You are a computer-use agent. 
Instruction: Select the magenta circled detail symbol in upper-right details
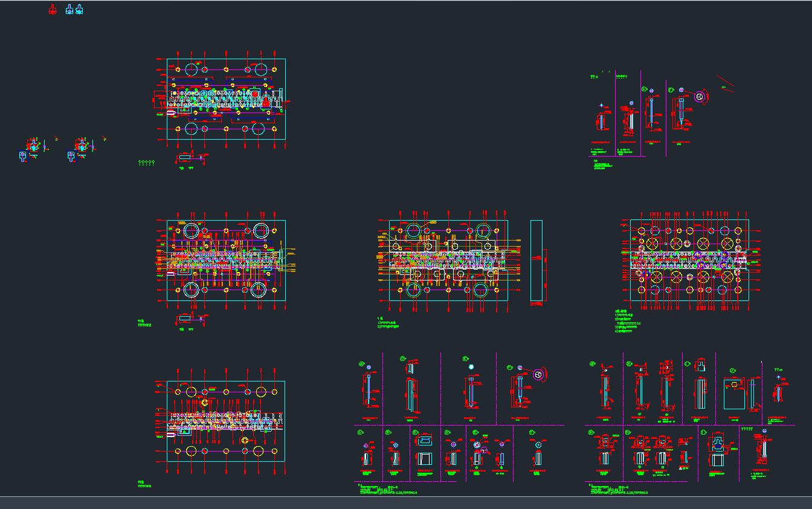pyautogui.click(x=700, y=97)
